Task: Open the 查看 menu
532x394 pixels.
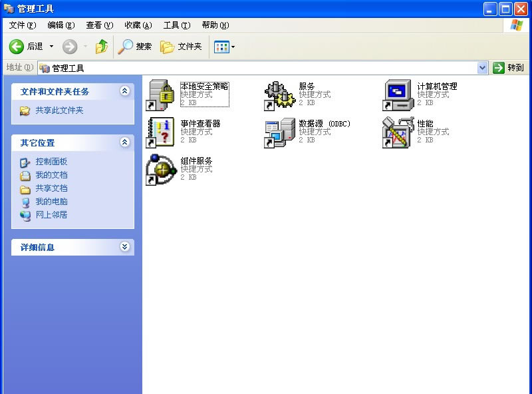Action: click(x=98, y=25)
